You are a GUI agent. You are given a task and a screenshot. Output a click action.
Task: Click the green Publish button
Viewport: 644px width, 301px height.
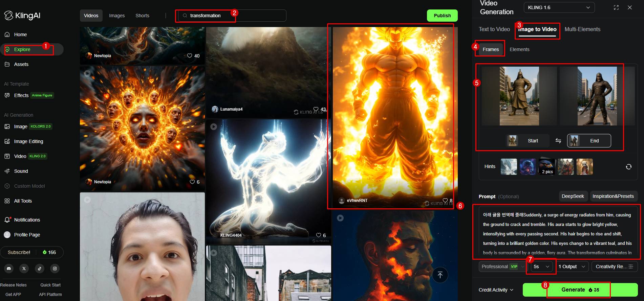(442, 16)
